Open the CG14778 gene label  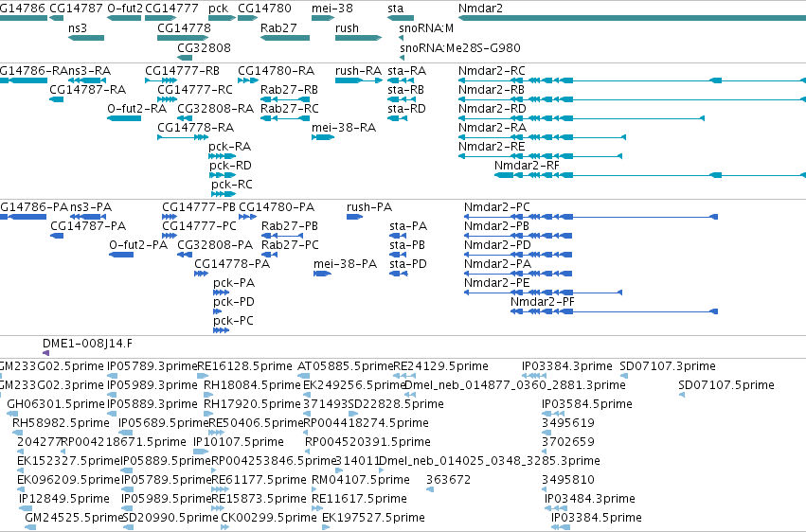point(184,28)
